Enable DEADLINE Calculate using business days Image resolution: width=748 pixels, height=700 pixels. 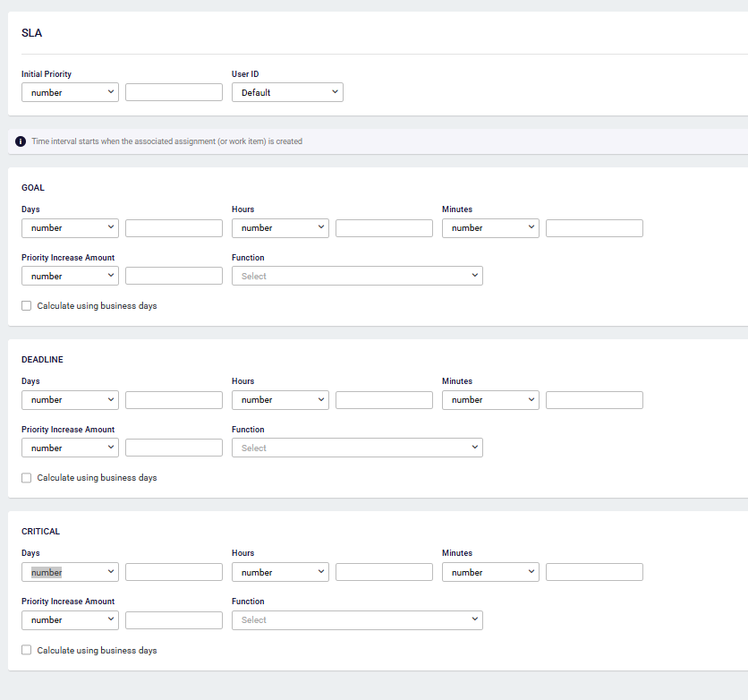27,478
